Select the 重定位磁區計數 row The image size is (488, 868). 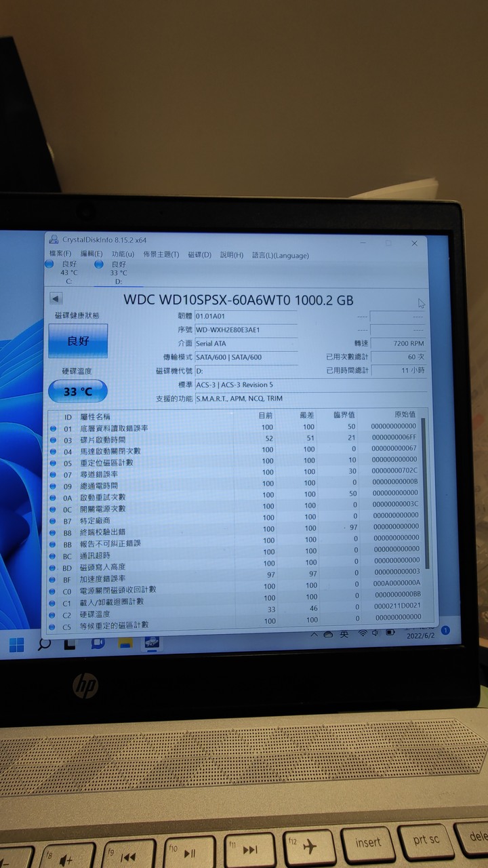coord(235,462)
